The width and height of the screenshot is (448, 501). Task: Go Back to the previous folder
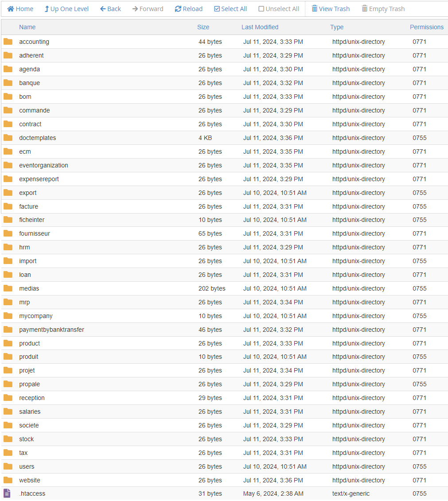(x=110, y=9)
